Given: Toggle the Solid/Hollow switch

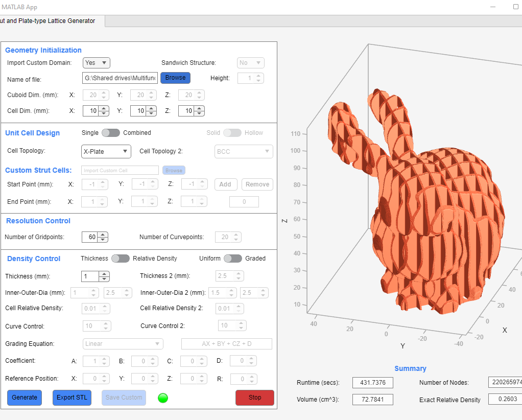Looking at the screenshot, I should (232, 133).
